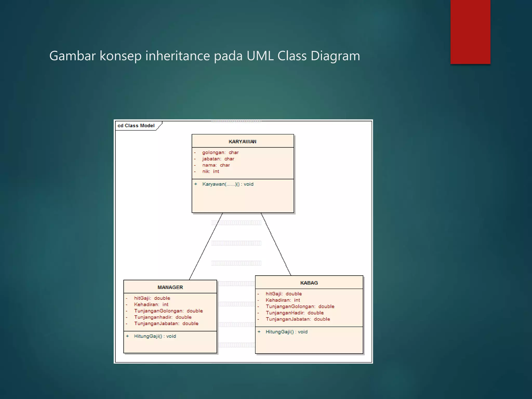
Task: Click the slide title text
Action: coord(204,56)
